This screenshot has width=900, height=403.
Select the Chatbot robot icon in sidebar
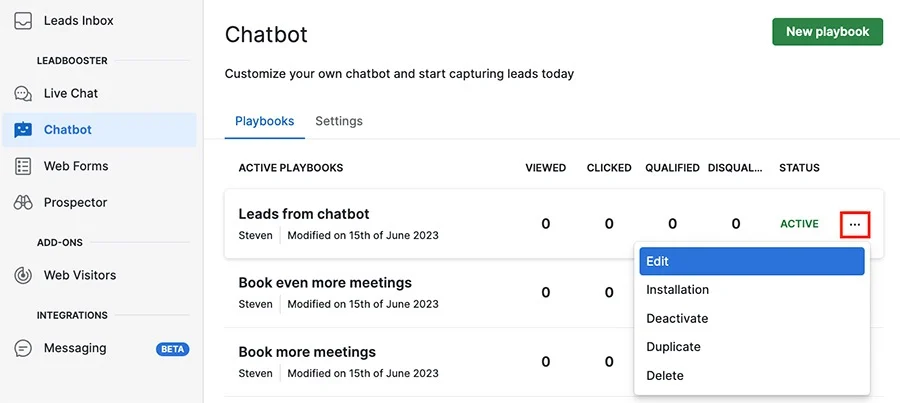pyautogui.click(x=23, y=130)
